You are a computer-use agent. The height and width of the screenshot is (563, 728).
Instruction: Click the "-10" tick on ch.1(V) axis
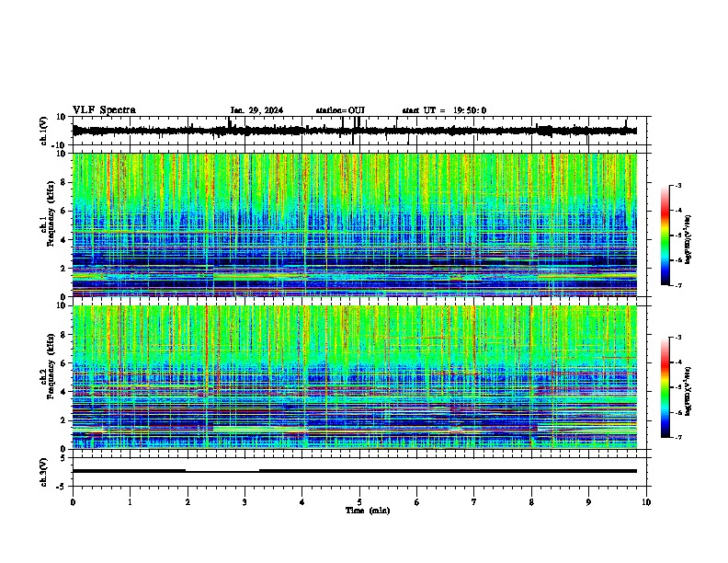[x=60, y=145]
